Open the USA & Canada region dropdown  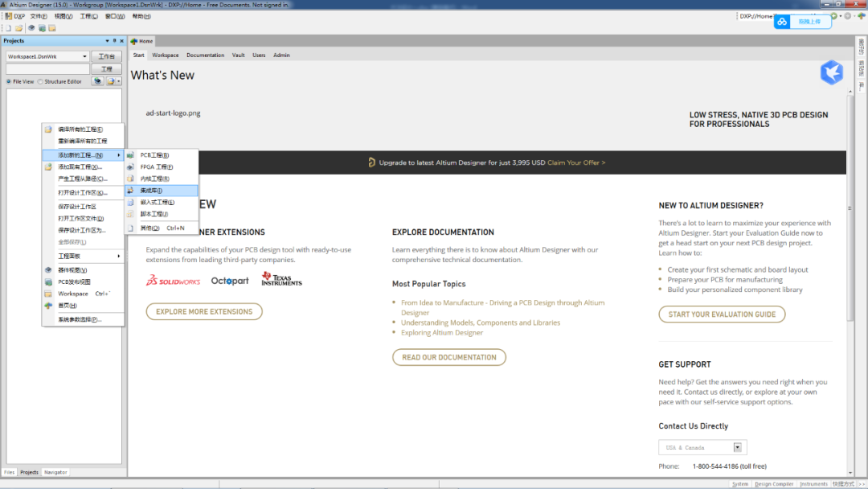click(737, 447)
